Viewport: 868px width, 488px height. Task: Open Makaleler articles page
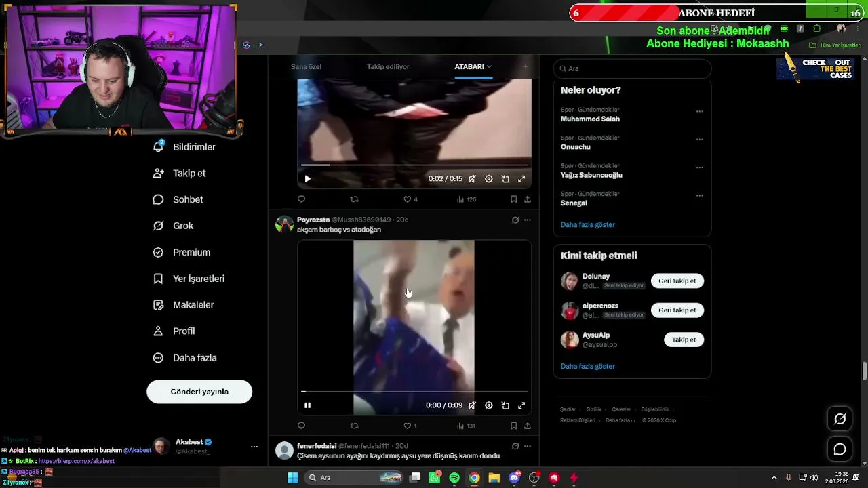click(x=183, y=305)
